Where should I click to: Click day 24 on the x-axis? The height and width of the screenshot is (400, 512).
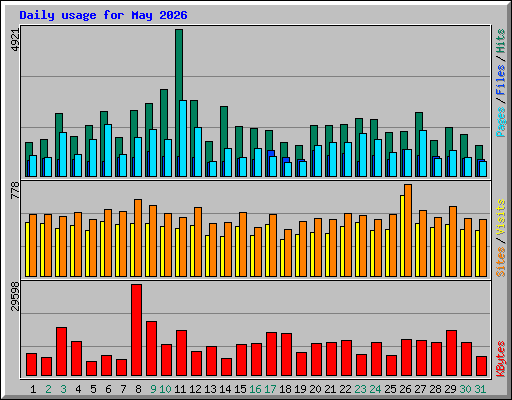(375, 389)
